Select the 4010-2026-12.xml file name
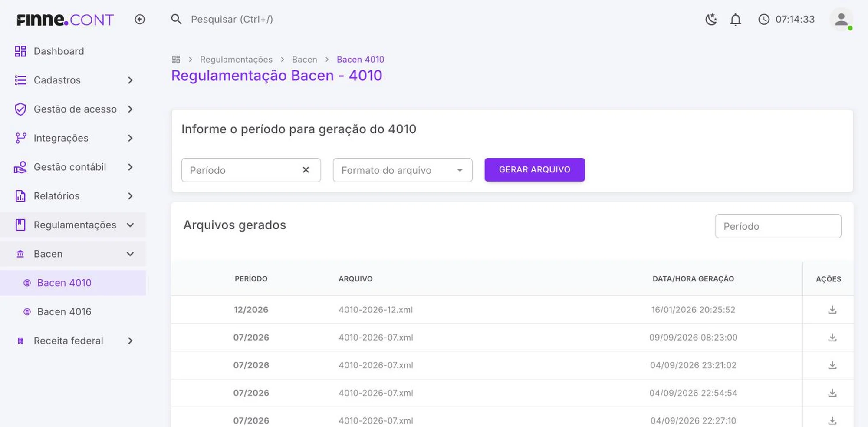The height and width of the screenshot is (427, 868). point(376,310)
